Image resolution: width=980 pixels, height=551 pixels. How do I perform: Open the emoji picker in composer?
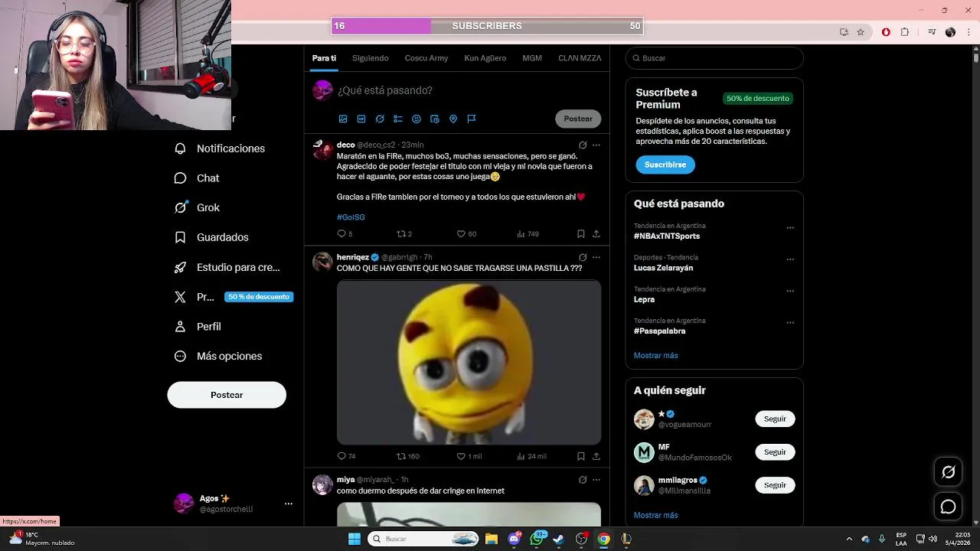pos(416,119)
